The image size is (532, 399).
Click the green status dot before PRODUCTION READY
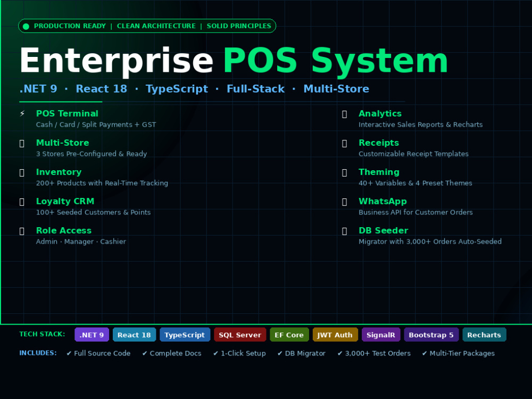[26, 26]
